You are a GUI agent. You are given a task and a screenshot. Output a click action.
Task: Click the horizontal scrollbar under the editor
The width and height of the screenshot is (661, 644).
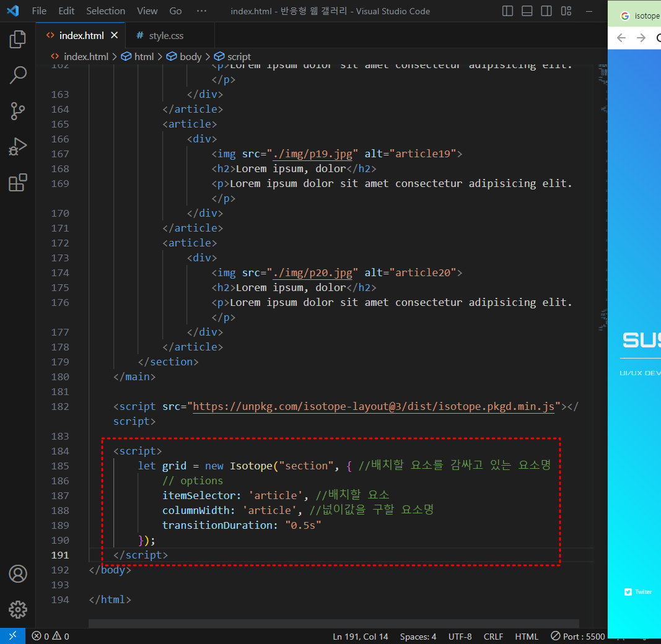click(333, 624)
